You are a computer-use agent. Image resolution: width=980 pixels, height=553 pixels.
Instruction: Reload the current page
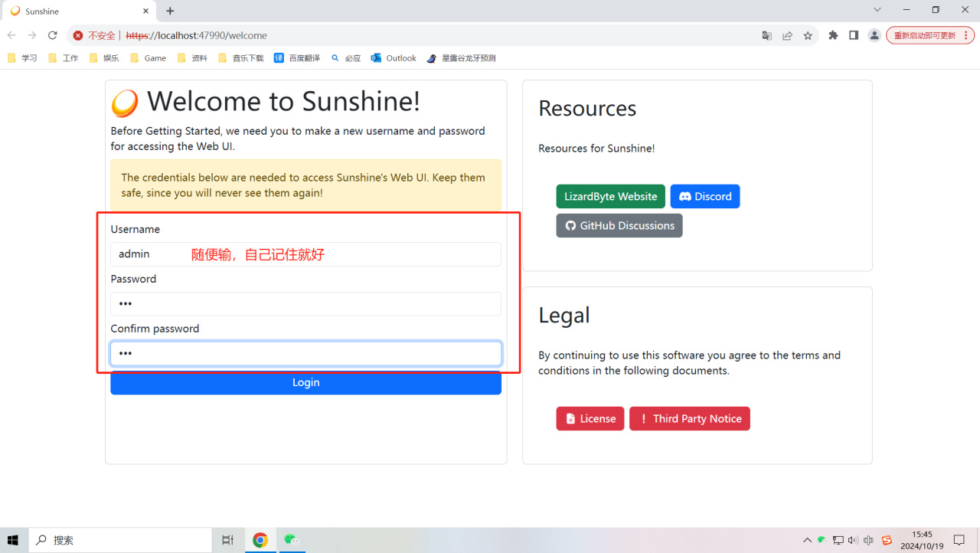click(53, 35)
